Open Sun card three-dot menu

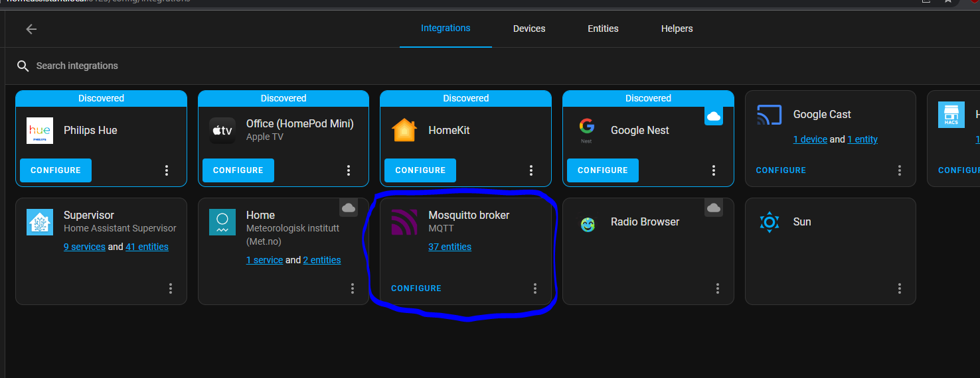tap(900, 288)
